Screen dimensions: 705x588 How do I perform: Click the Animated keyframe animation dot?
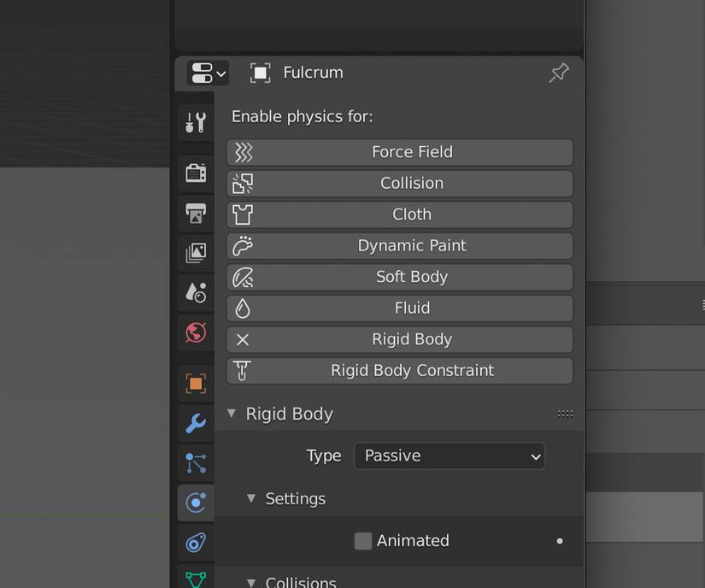560,541
